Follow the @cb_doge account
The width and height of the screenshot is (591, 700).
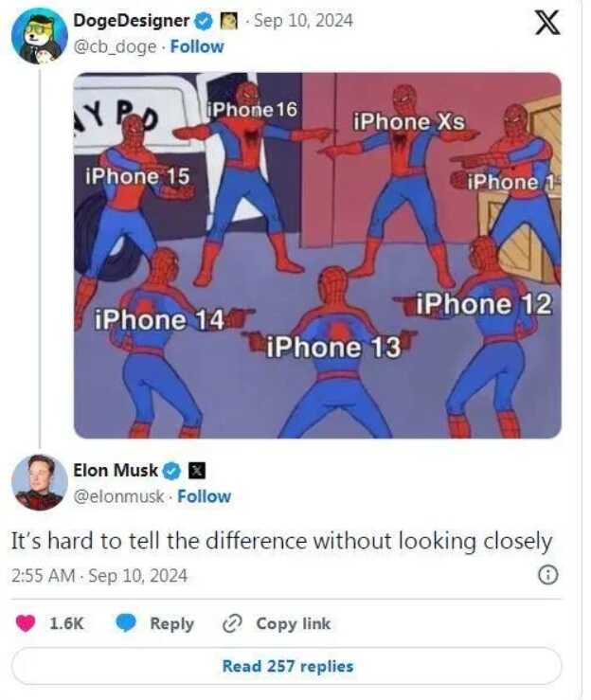pyautogui.click(x=197, y=46)
